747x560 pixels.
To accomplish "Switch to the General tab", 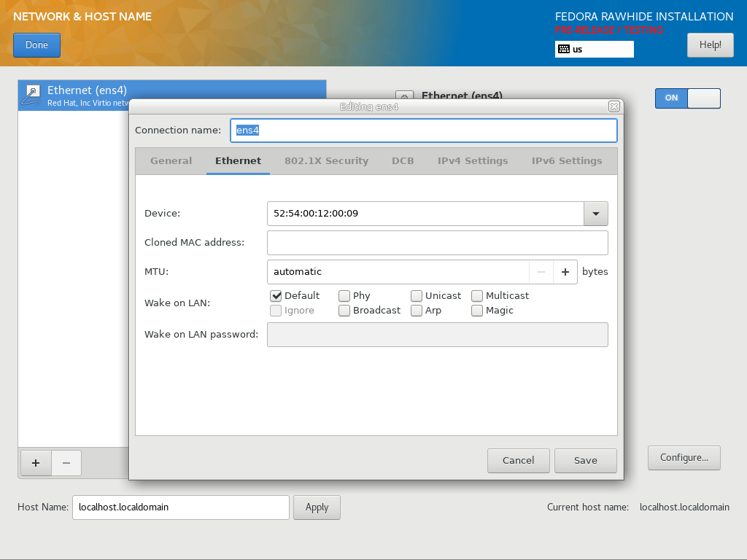I will 171,161.
